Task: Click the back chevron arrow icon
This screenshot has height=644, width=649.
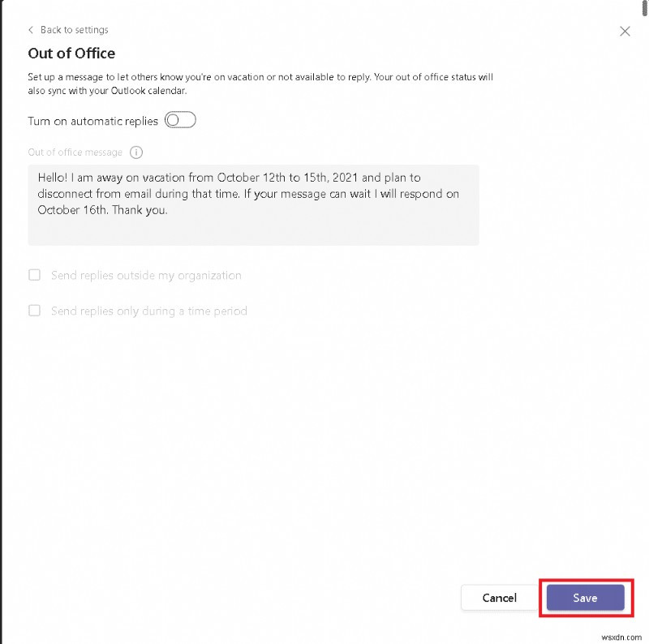Action: pos(31,30)
